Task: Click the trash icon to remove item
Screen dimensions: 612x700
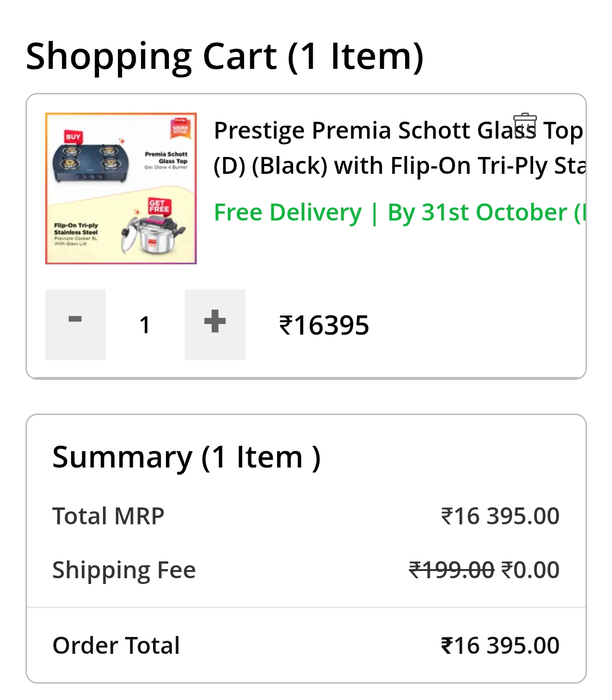Action: coord(524,126)
